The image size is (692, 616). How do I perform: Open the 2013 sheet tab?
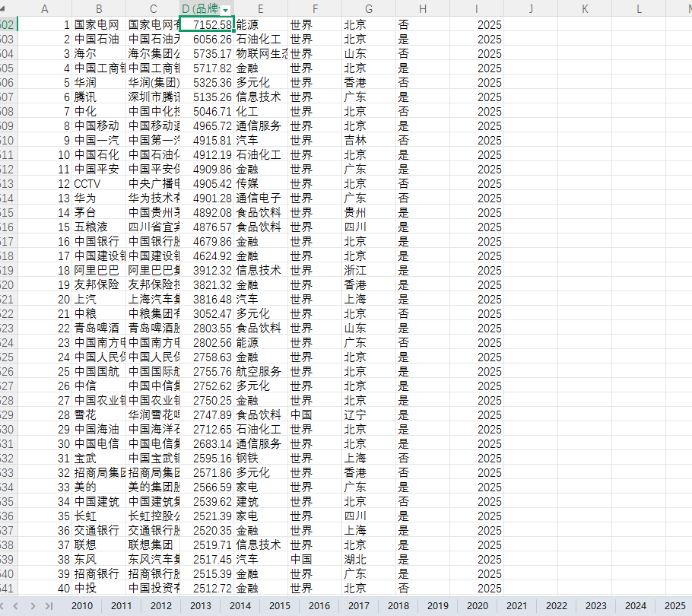point(200,606)
